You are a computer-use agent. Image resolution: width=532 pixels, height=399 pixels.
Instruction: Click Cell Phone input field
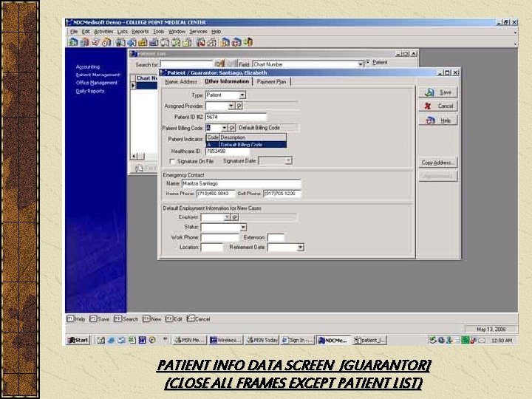(282, 194)
